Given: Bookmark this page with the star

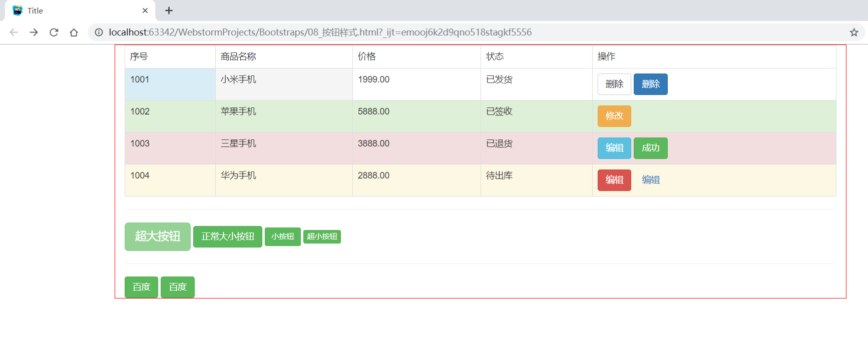Looking at the screenshot, I should [854, 32].
